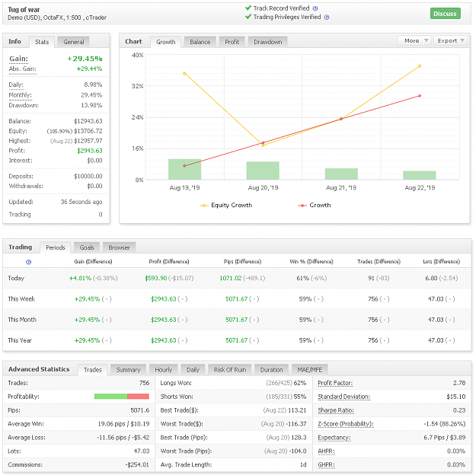This screenshot has height=475, width=476.
Task: Open the Browser trading tab
Action: (119, 247)
